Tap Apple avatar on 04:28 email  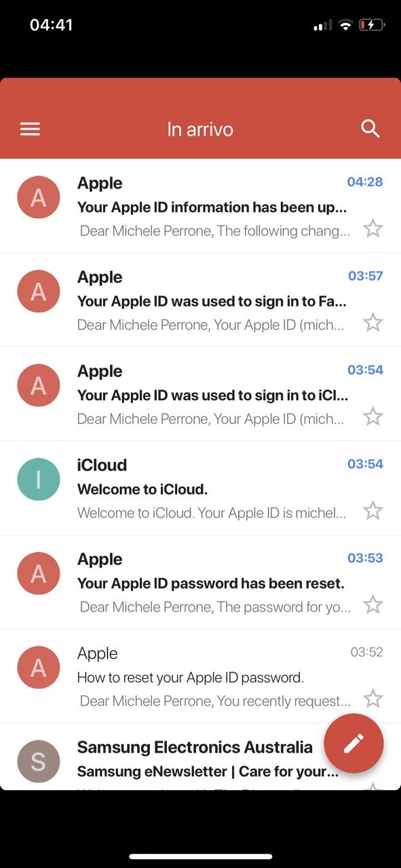coord(39,197)
